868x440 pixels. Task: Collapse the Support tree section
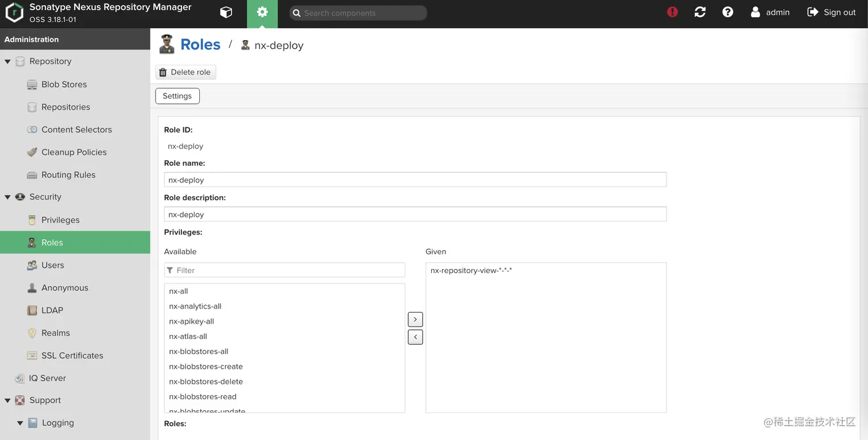7,400
